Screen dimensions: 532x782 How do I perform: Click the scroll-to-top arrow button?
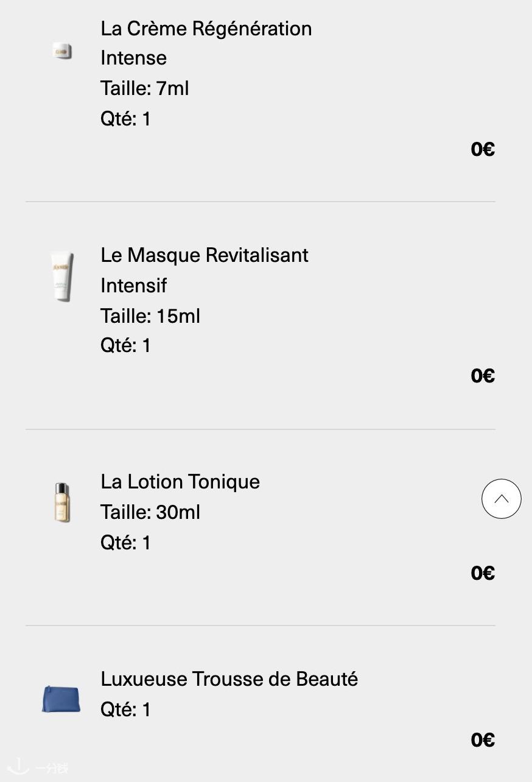tap(501, 499)
